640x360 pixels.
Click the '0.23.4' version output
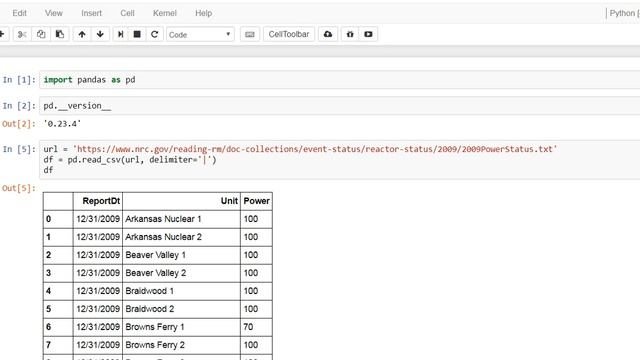click(62, 124)
